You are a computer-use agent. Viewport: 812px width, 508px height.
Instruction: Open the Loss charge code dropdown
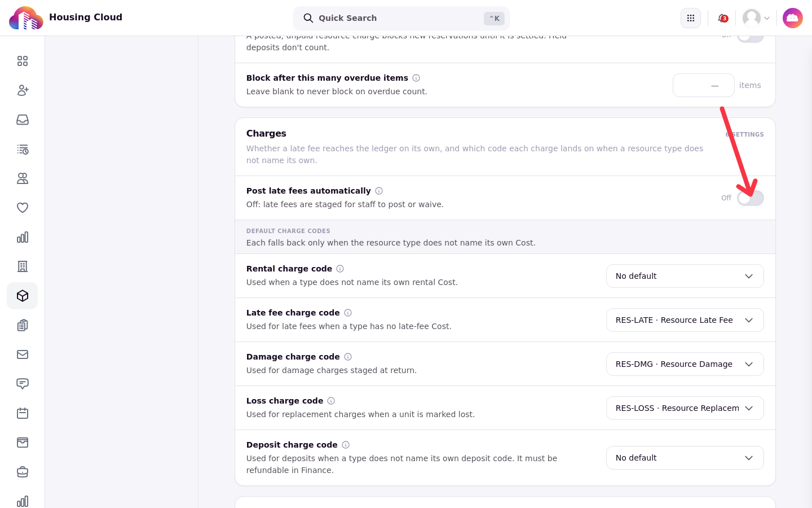click(x=685, y=408)
